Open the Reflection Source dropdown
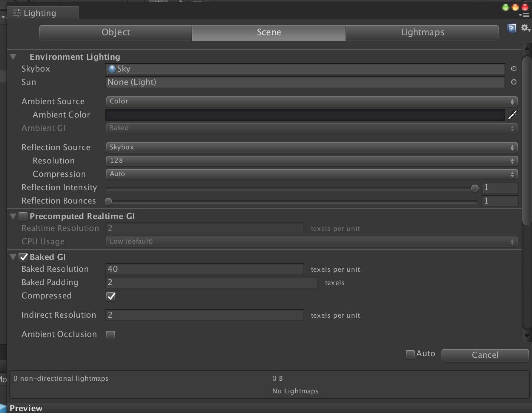The image size is (532, 413). 312,147
